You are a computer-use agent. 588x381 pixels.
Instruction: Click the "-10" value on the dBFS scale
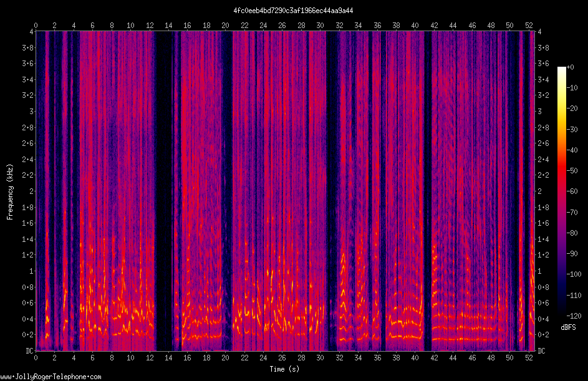point(572,88)
